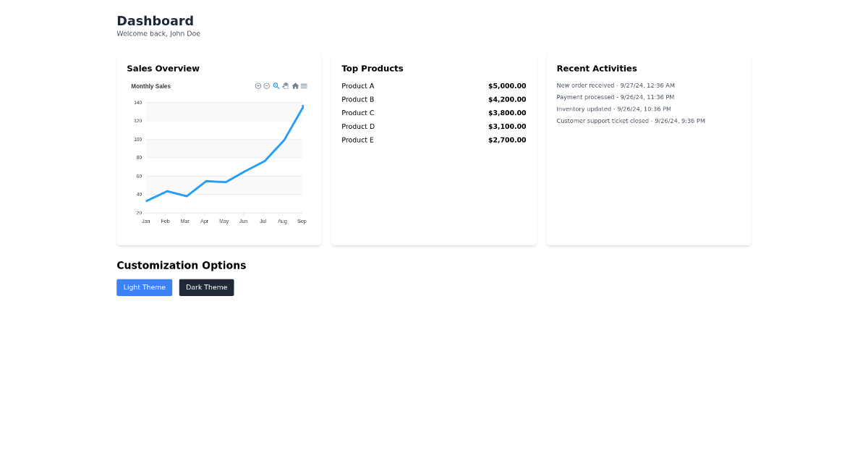
Task: Select the Light Theme button
Action: click(x=144, y=287)
